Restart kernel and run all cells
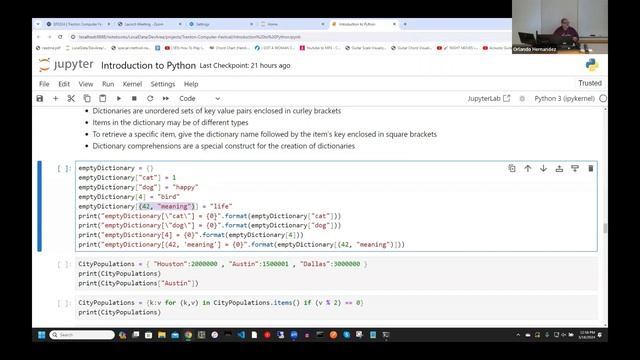Viewport: 640px width, 360px height. 166,98
